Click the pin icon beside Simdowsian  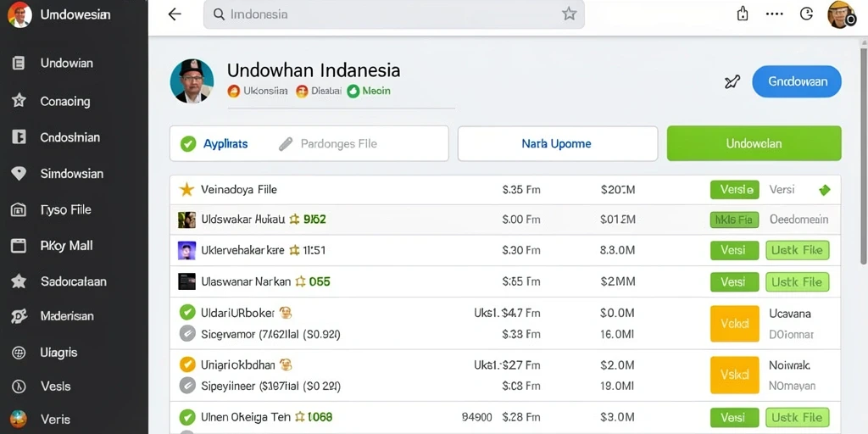[19, 174]
